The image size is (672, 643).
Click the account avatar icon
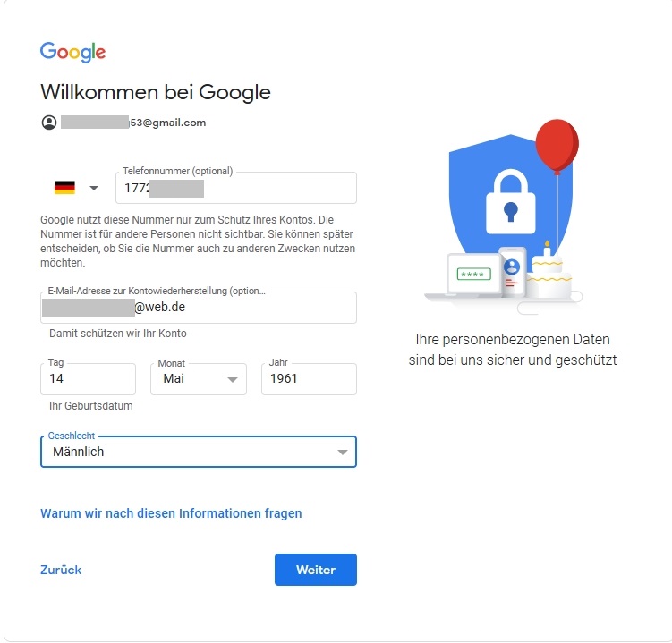click(49, 123)
